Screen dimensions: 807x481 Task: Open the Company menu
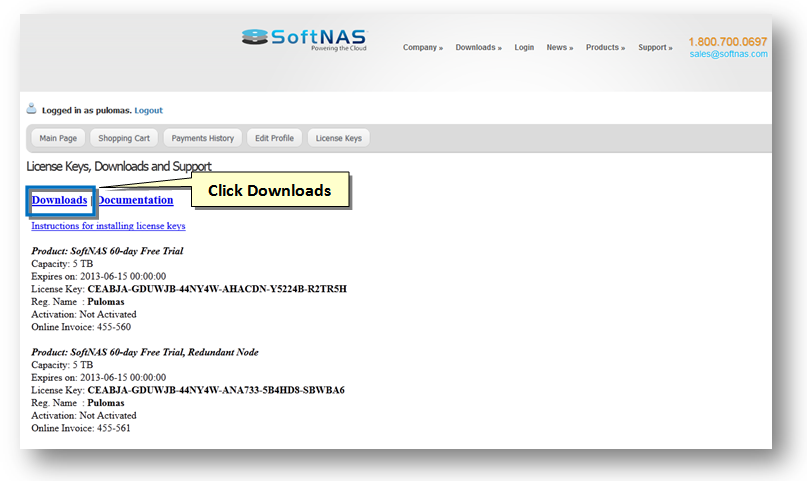423,47
